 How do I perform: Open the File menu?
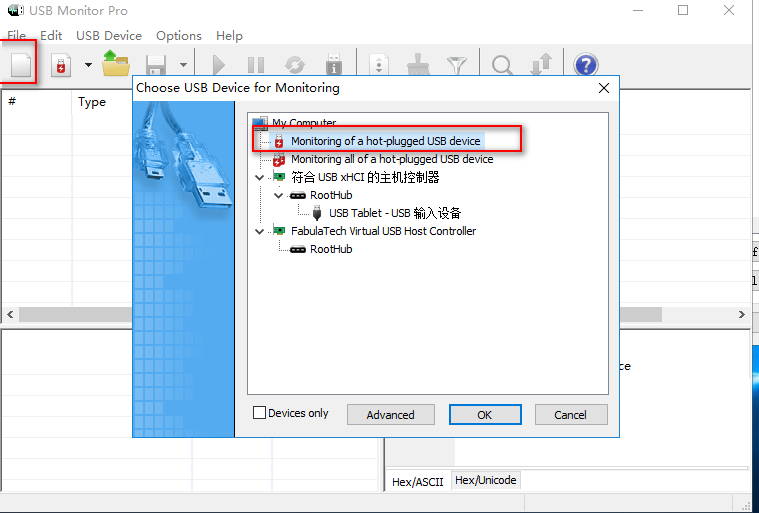(x=16, y=36)
